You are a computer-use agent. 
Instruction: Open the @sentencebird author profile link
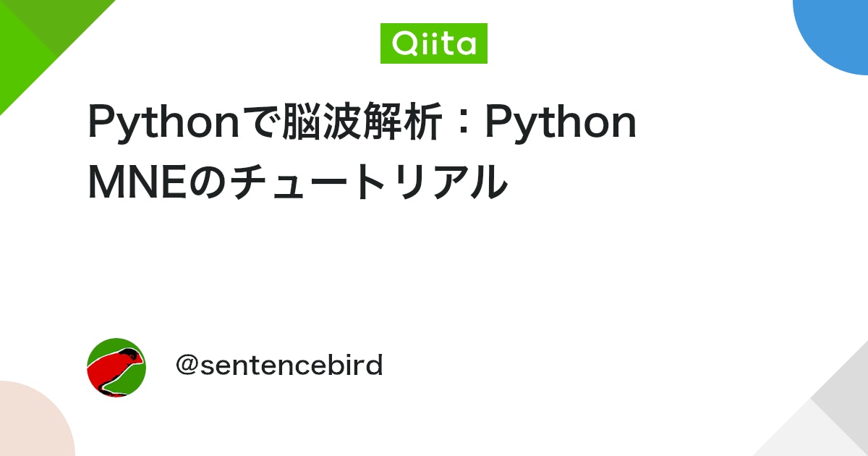coord(279,366)
